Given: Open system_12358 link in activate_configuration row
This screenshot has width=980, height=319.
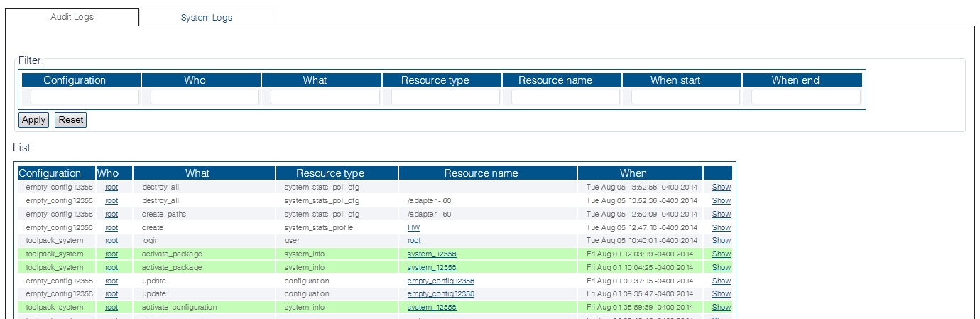Looking at the screenshot, I should [x=431, y=308].
